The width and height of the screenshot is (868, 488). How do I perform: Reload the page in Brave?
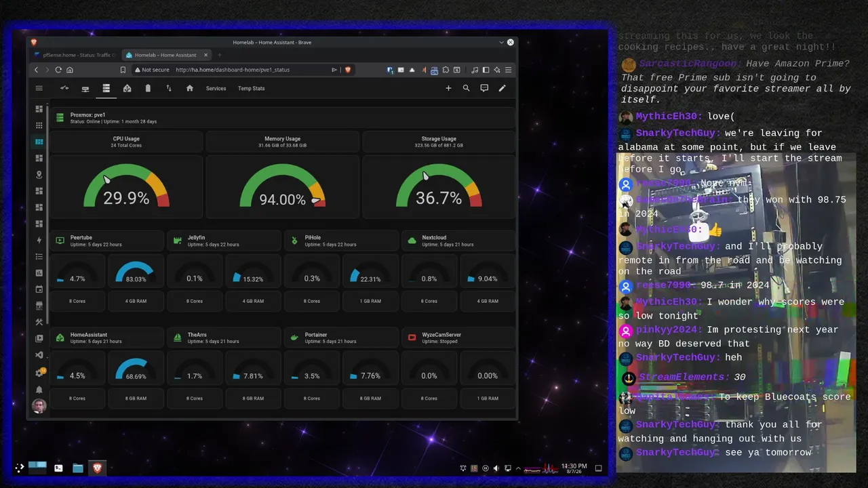point(58,70)
